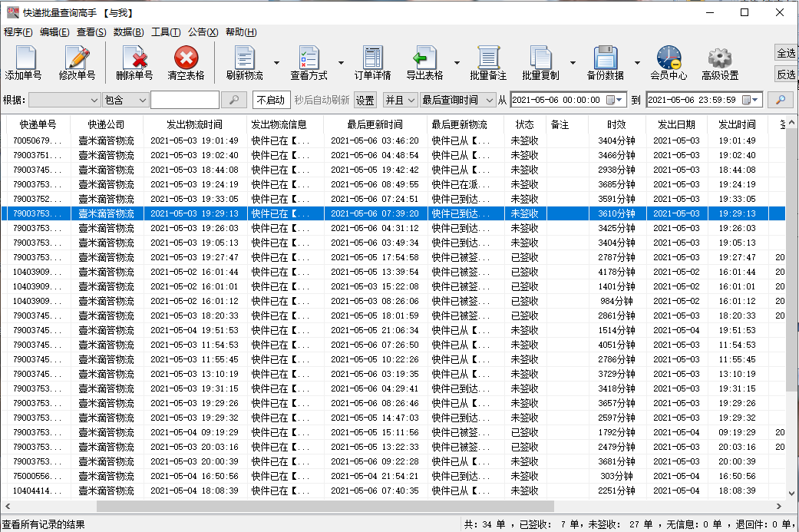Click the date range search magnifier button

[780, 100]
